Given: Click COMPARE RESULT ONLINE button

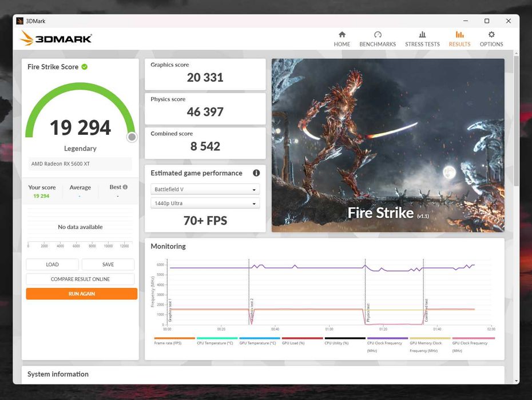Looking at the screenshot, I should pyautogui.click(x=80, y=279).
